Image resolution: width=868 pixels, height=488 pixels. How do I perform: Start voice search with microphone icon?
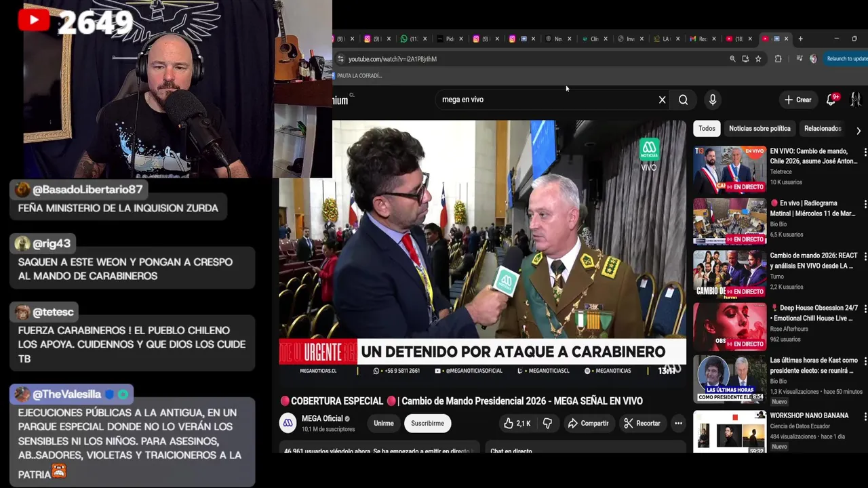[712, 100]
